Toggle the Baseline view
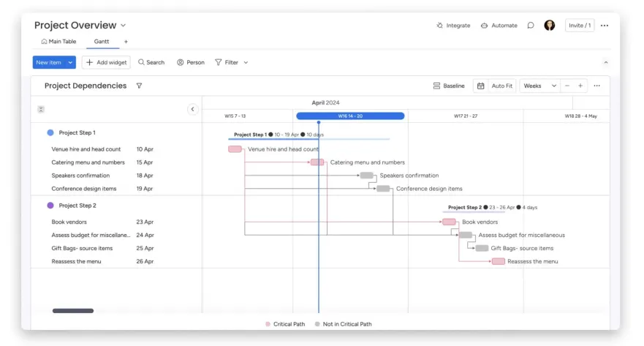 coord(449,86)
